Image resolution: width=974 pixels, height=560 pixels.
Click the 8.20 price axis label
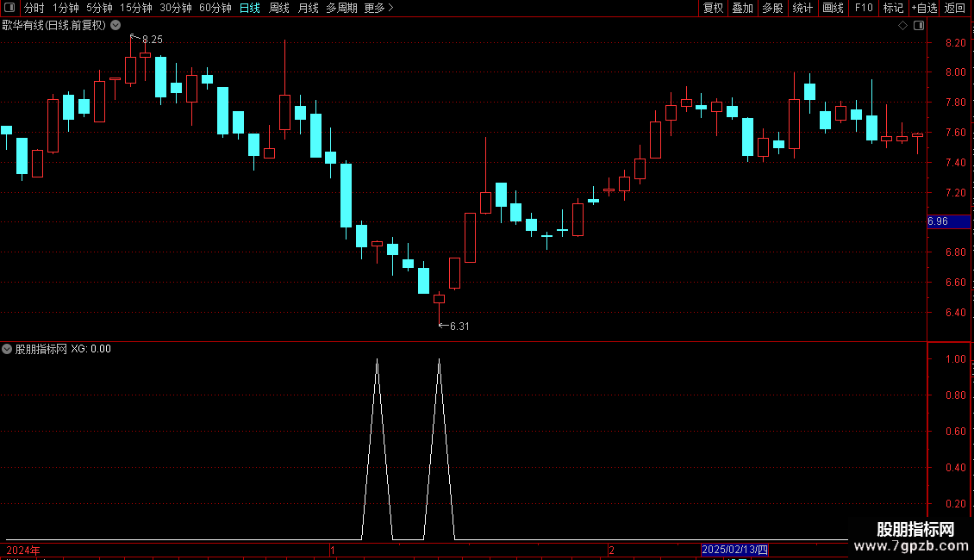(955, 42)
